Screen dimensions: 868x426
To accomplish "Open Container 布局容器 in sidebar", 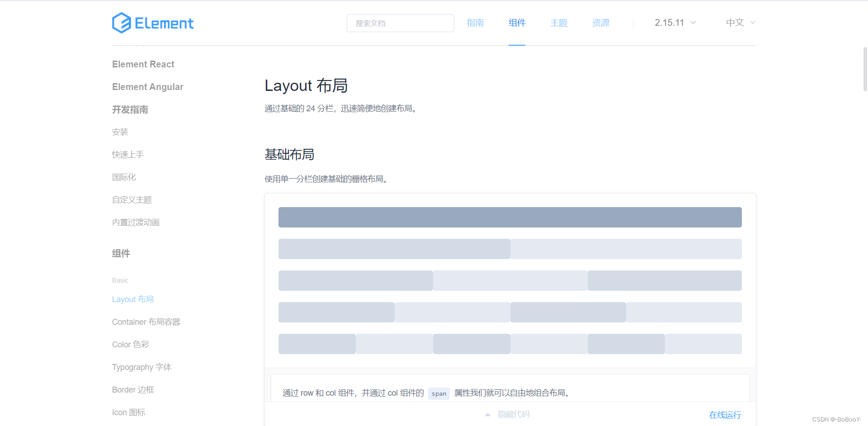I will (146, 322).
